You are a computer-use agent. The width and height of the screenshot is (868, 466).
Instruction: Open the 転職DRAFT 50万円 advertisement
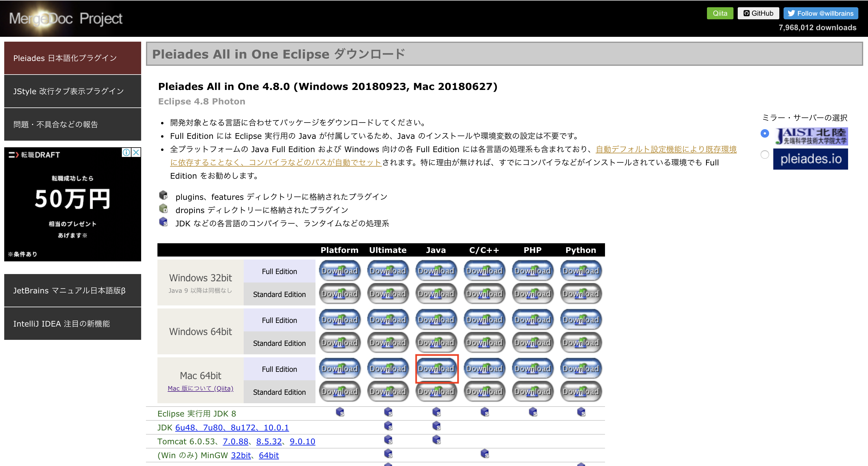72,204
